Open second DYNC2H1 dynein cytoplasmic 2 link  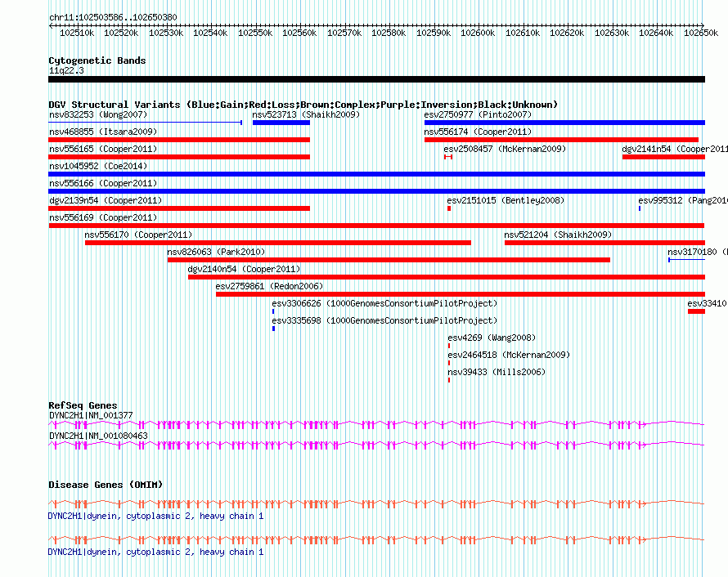[156, 552]
